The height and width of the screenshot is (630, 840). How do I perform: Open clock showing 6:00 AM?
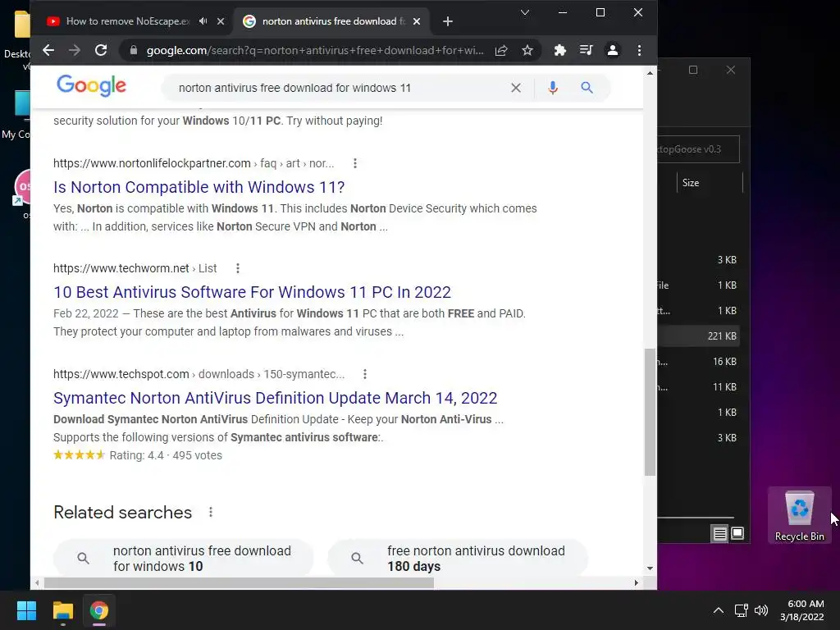click(x=802, y=610)
